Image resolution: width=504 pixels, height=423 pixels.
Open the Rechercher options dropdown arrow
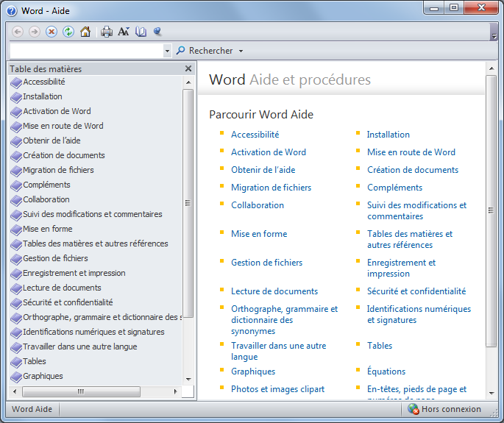241,51
